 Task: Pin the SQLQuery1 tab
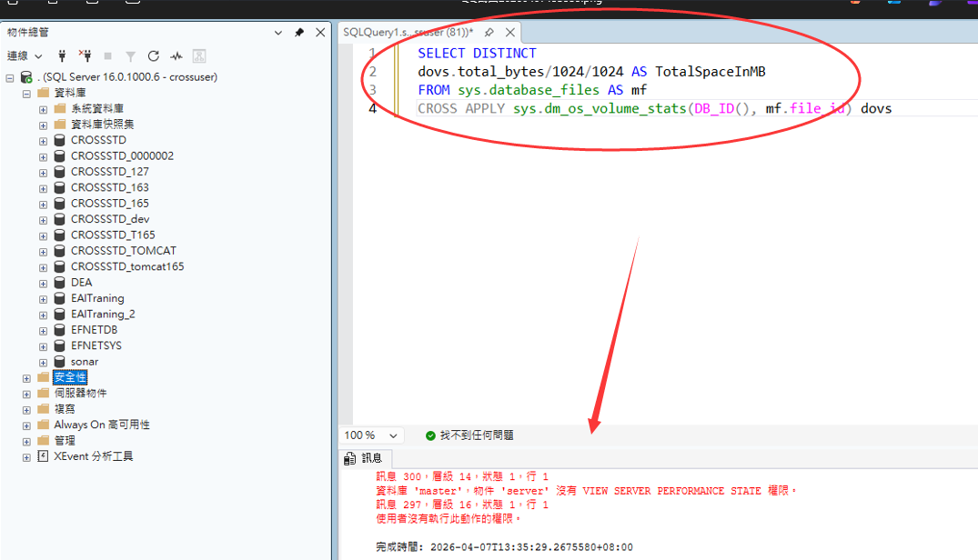coord(489,32)
